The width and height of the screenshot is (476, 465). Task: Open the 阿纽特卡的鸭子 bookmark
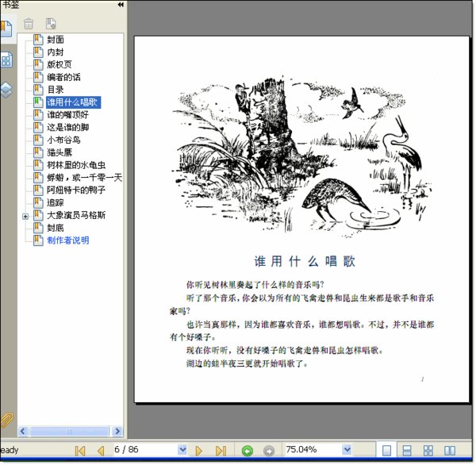[76, 190]
